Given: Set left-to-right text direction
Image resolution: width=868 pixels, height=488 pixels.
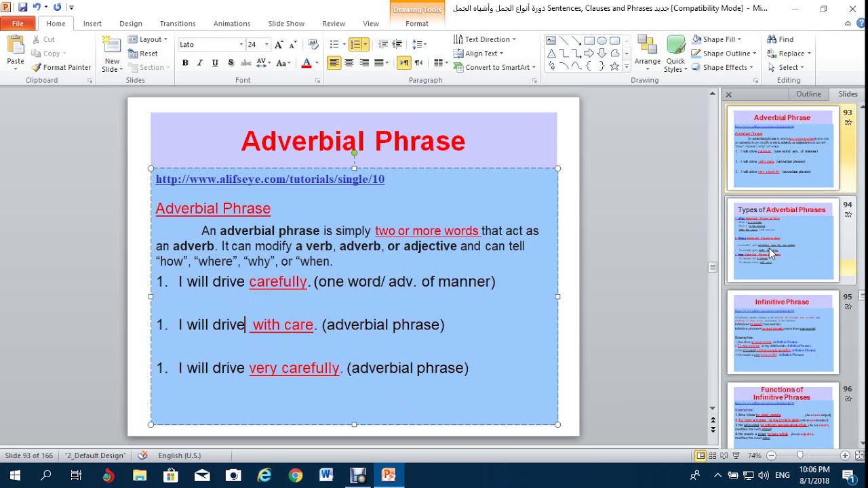Looking at the screenshot, I should [x=404, y=63].
